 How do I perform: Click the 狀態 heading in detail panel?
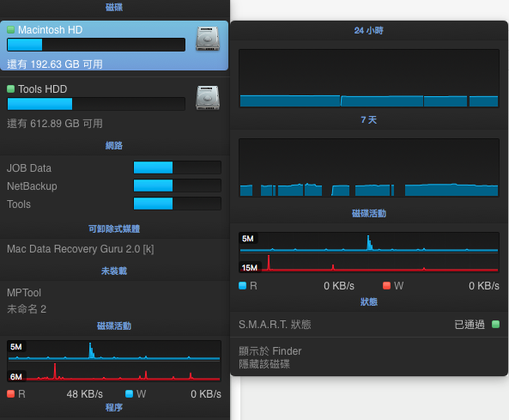[x=369, y=301]
